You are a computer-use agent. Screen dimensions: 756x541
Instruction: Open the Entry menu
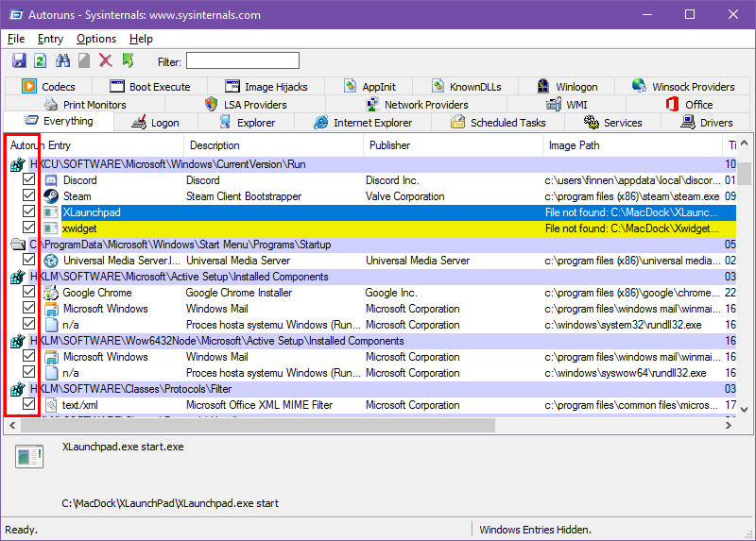(x=50, y=39)
